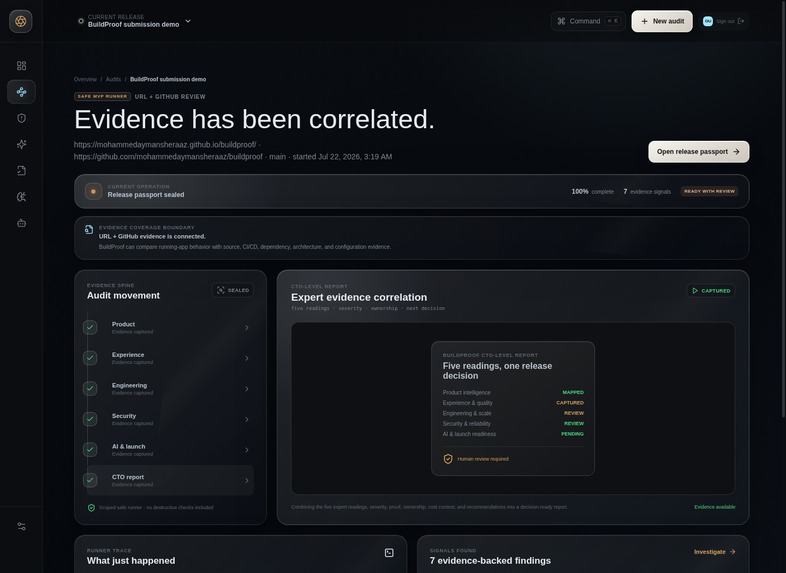Viewport: 786px width, 573px height.
Task: Click the sign out arrow icon
Action: [x=741, y=21]
